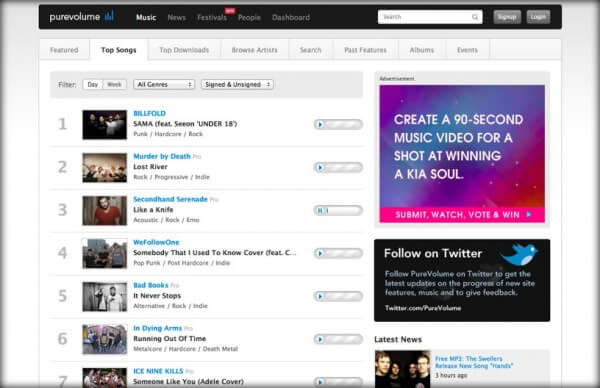Click the magnifier icon in search box
Screen dimensions: 600x388
pos(475,17)
